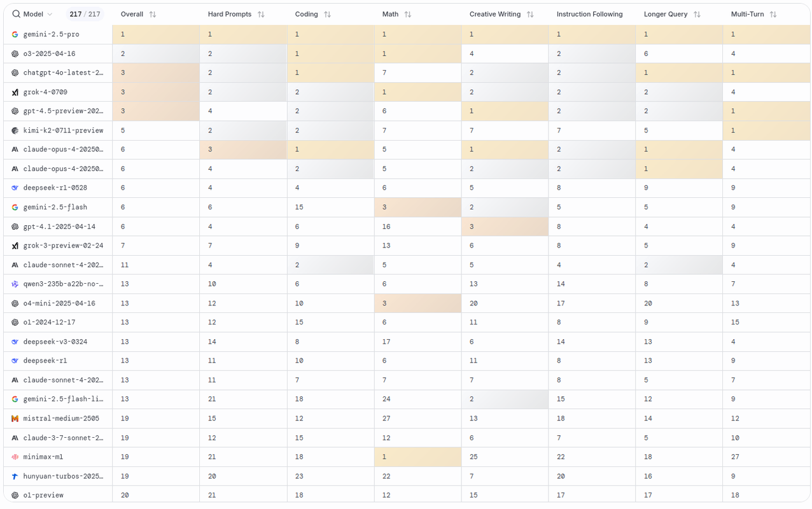Screen dimensions: 812x509
Task: Click the OpenAI icon beside chatgpt-4o-latest
Action: point(15,73)
